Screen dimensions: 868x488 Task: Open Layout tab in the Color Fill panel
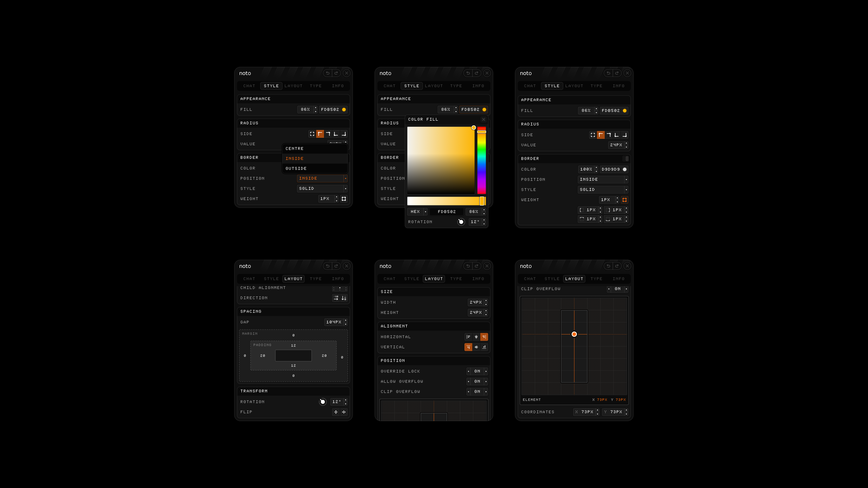coord(434,86)
